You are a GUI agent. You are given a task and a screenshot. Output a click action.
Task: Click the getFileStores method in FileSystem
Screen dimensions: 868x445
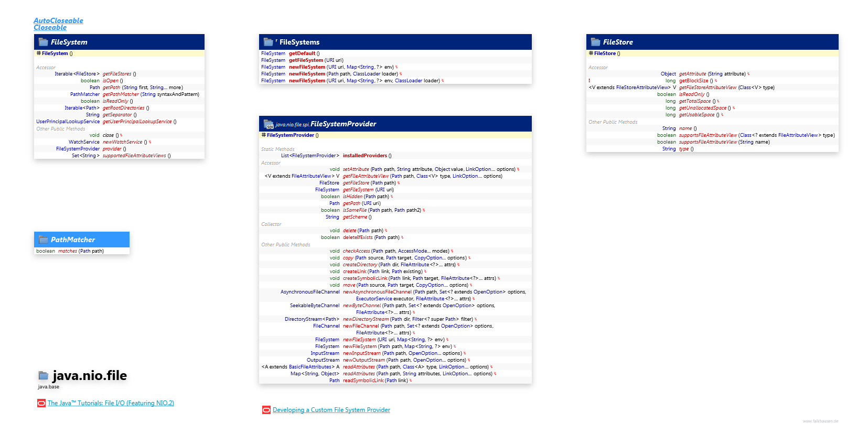[x=117, y=74]
